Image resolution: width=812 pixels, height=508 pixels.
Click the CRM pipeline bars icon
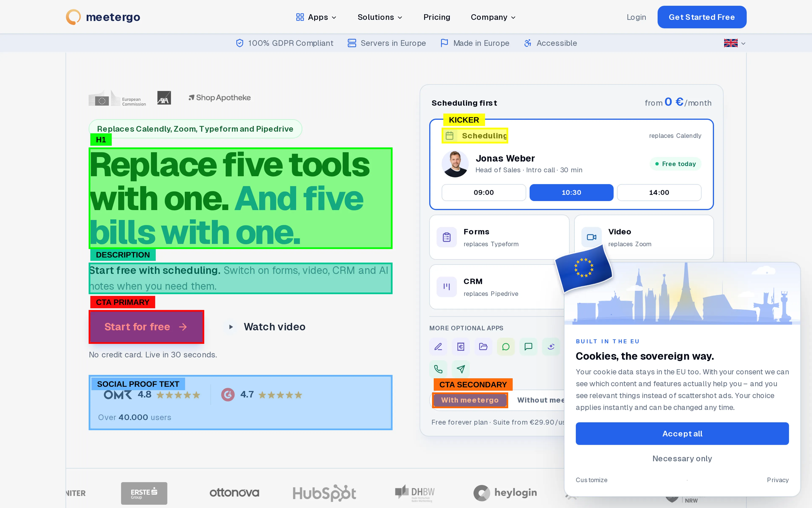[x=447, y=287]
